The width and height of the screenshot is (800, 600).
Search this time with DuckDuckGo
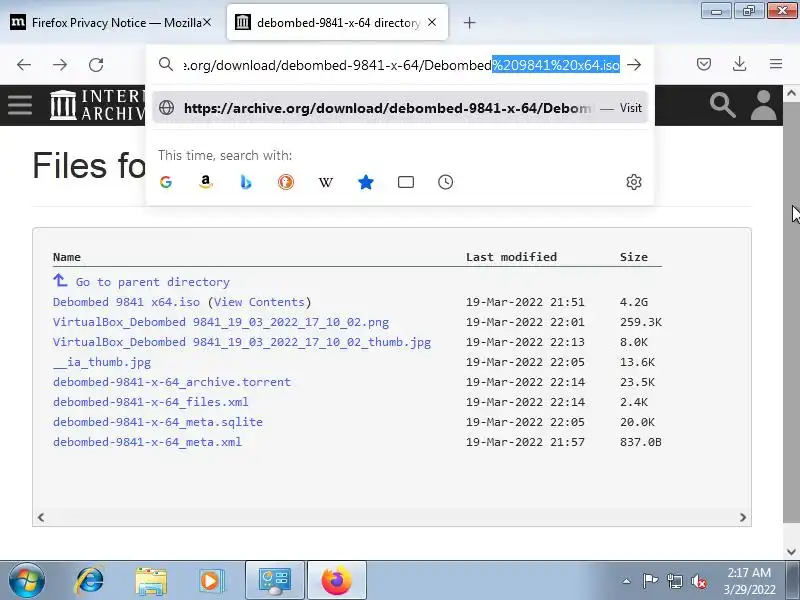coord(286,182)
